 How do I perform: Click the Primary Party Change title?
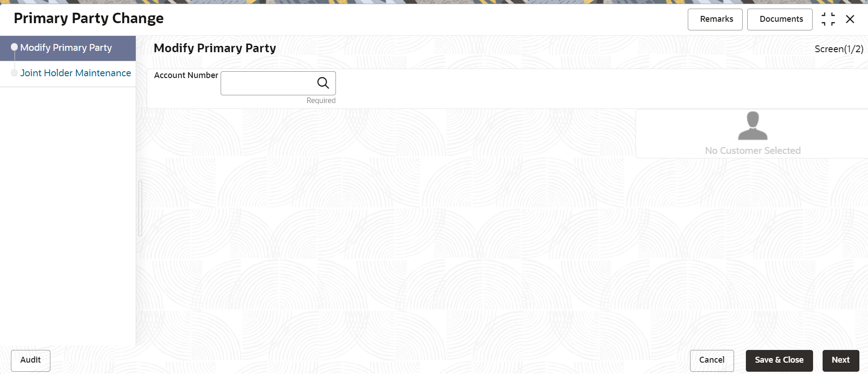coord(89,18)
